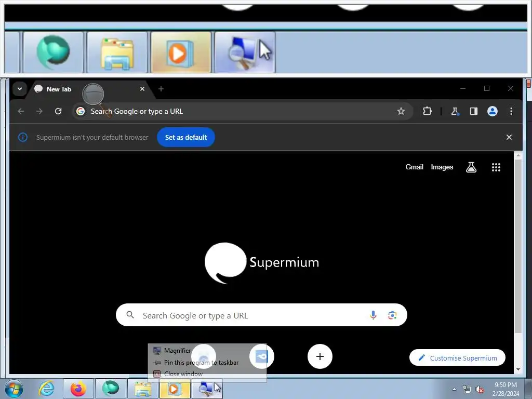Open the clock showing 9:50 PM
Image resolution: width=532 pixels, height=399 pixels.
click(x=506, y=389)
